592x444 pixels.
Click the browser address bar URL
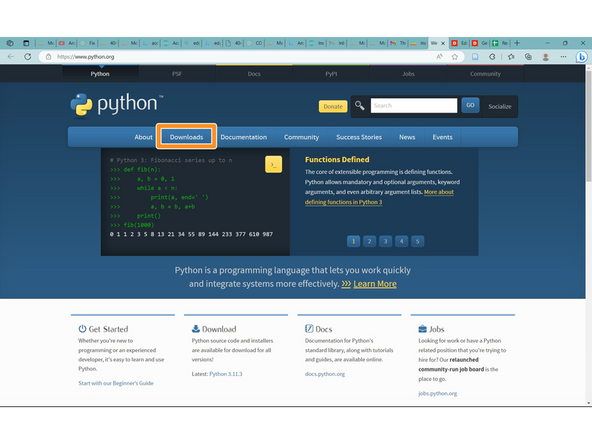point(86,57)
